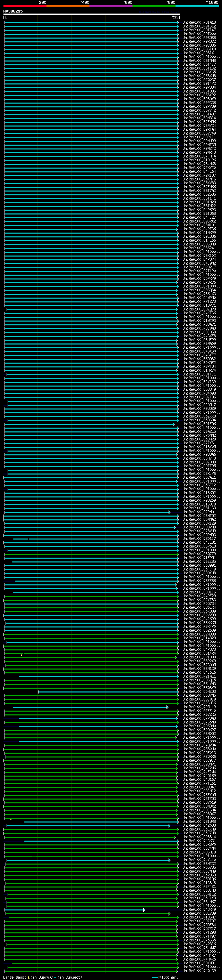Select the UniRef100_C5PHQ3 label
The height and width of the screenshot is (980, 222).
[199, 535]
